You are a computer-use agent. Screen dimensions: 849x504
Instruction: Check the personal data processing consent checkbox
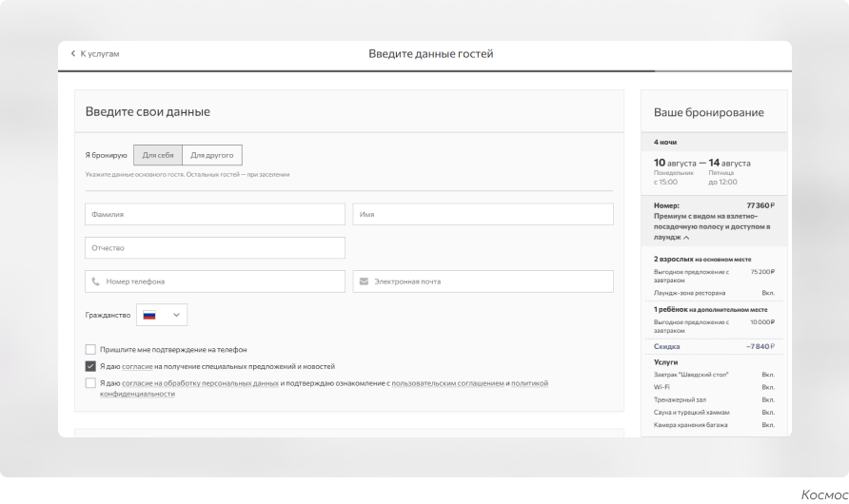(x=90, y=383)
